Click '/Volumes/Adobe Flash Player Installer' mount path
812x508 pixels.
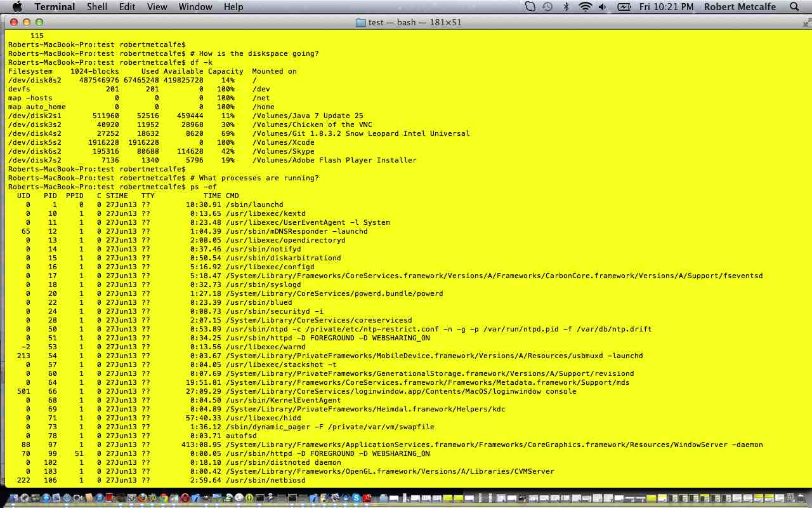pos(334,160)
